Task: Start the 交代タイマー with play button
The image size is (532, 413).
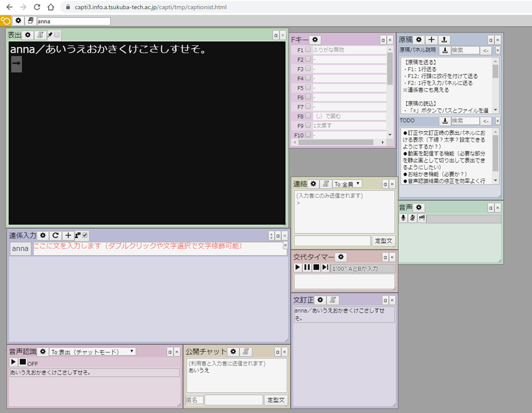Action: tap(298, 267)
